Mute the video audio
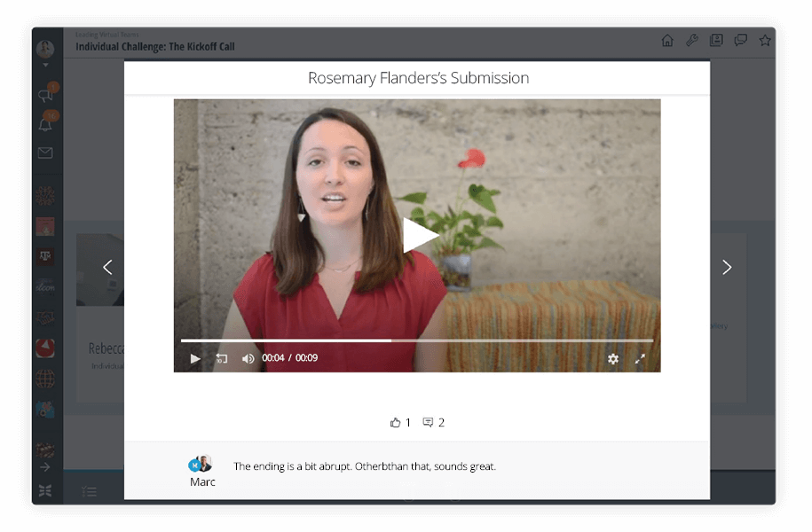 tap(248, 358)
